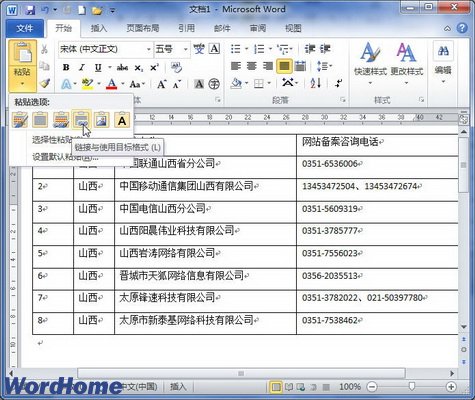Click the zoom slider handle
This screenshot has height=400, width=475.
(x=412, y=387)
